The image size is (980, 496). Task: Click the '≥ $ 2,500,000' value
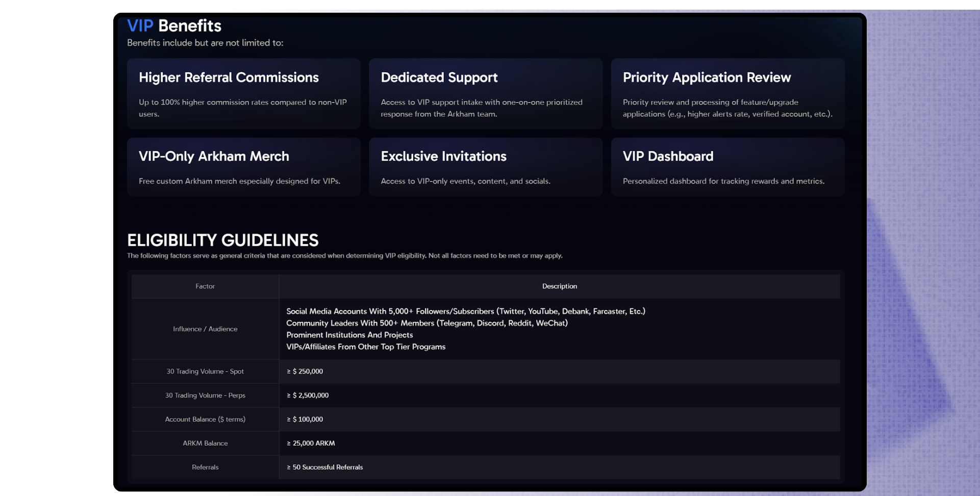[308, 396]
